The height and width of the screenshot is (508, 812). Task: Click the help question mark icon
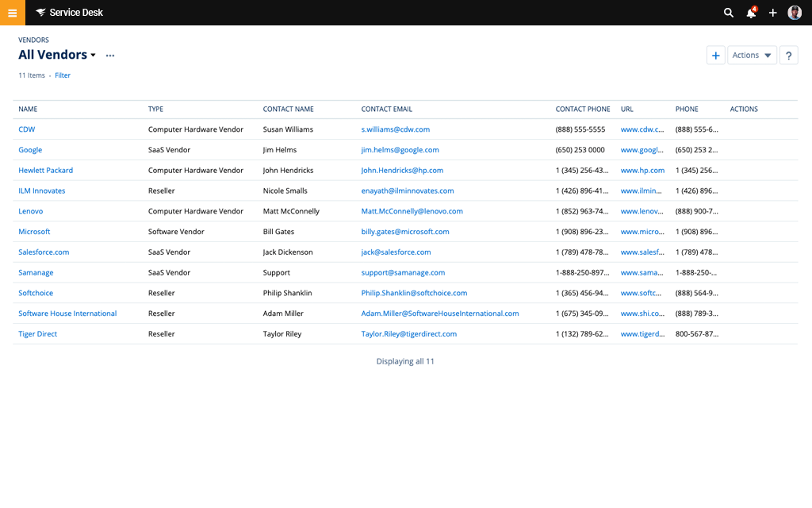tap(788, 55)
